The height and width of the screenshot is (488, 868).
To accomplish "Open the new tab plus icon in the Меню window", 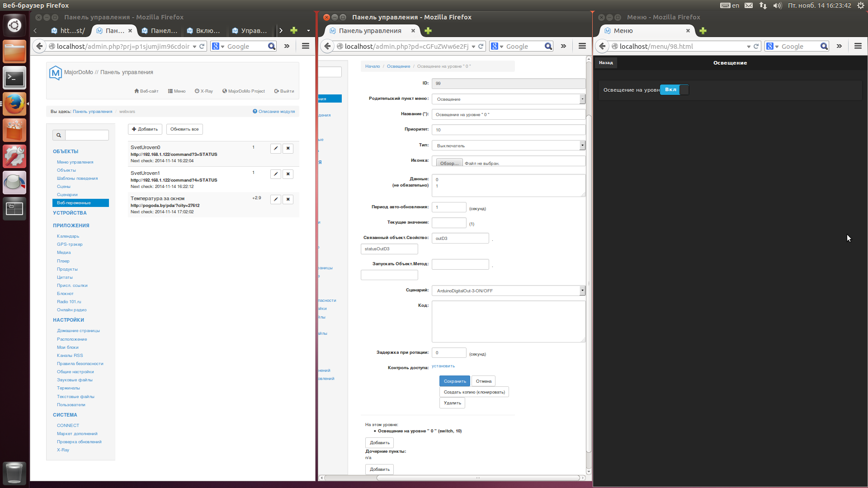I will click(x=703, y=31).
